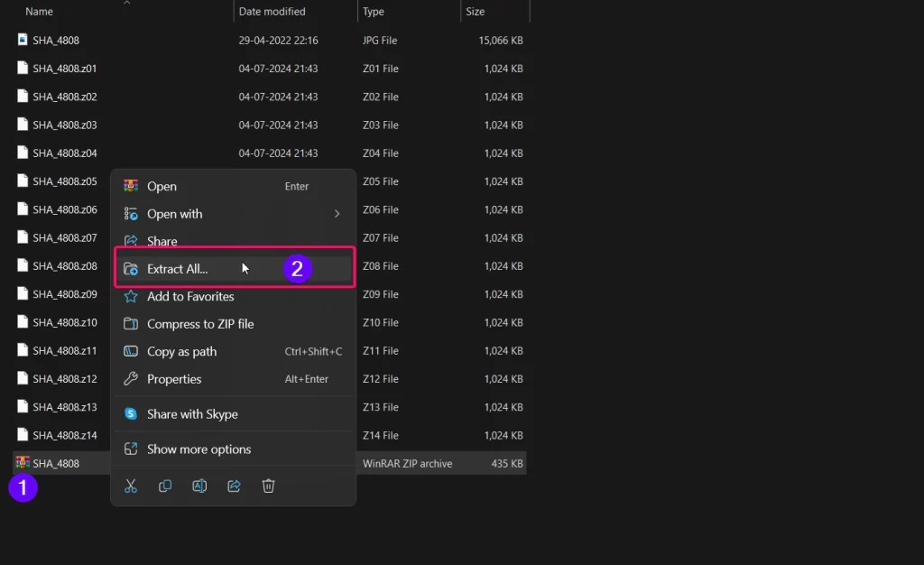Click the Z08 File type cell
The height and width of the screenshot is (565, 924).
coord(381,266)
